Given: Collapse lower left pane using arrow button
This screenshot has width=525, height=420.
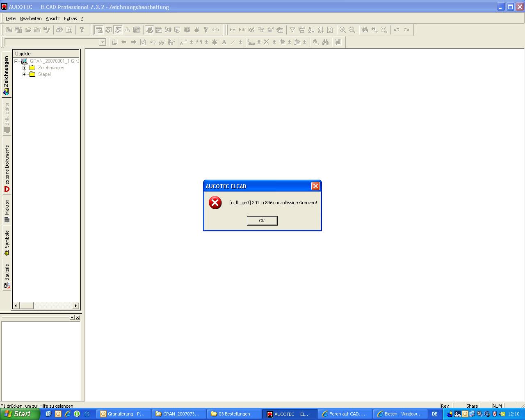Looking at the screenshot, I should point(72,317).
